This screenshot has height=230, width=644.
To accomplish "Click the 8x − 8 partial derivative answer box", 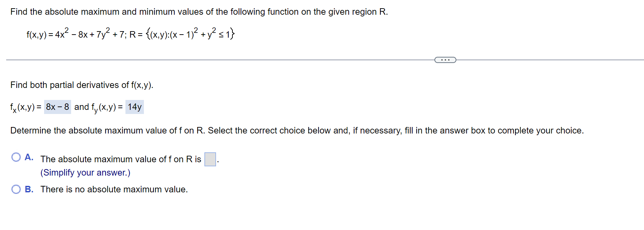I will click(x=57, y=106).
